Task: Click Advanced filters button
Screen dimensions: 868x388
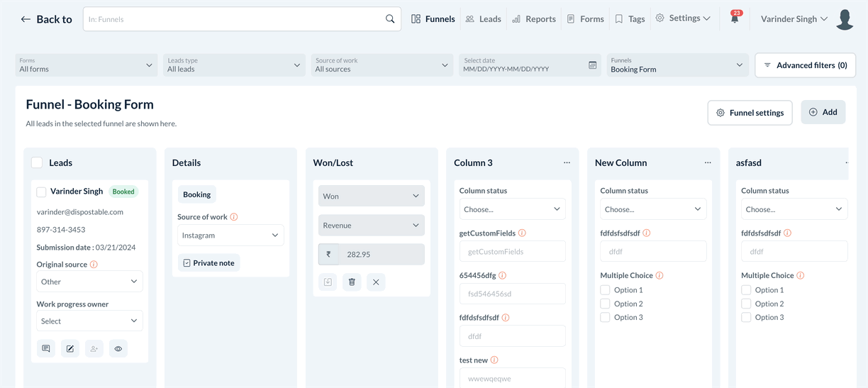Action: coord(805,65)
